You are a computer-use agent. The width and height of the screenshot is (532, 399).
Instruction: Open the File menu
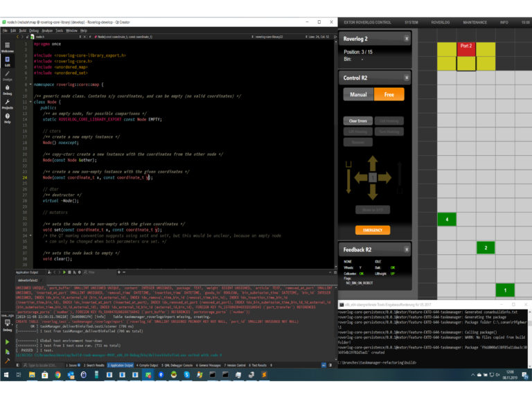coord(5,30)
